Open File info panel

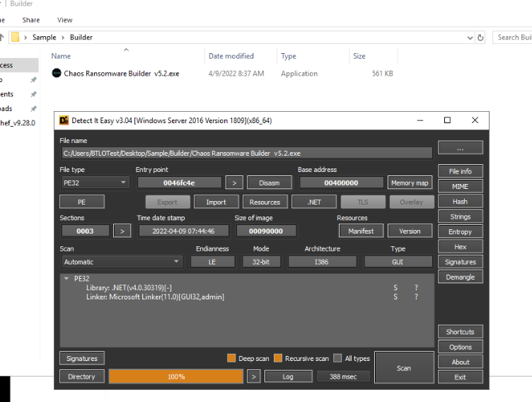460,171
